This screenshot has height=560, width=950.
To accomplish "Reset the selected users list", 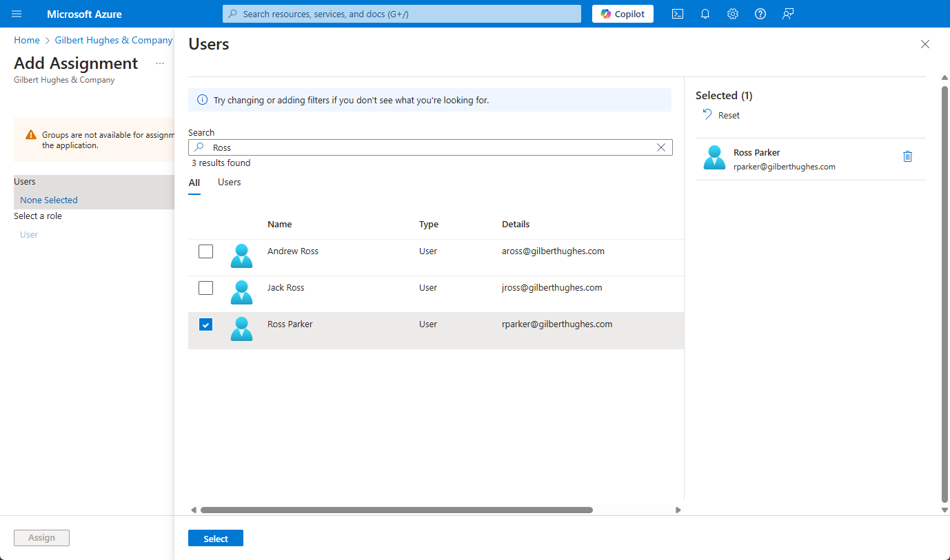I will click(720, 115).
